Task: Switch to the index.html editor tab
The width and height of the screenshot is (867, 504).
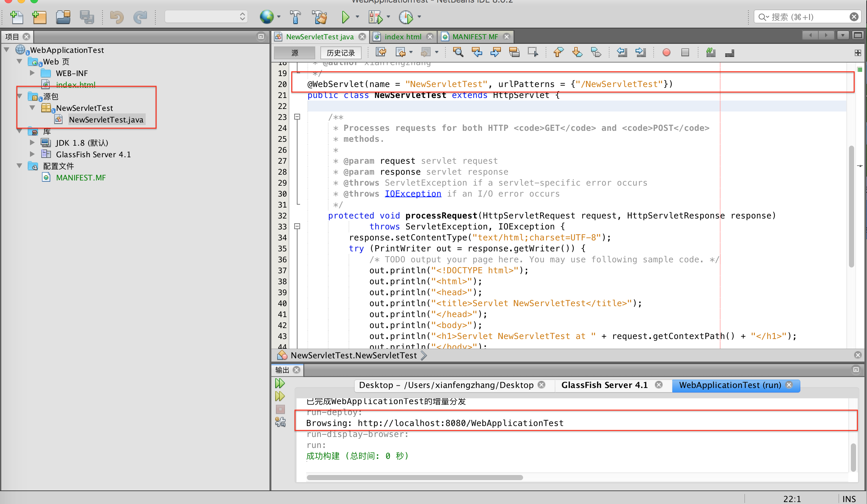Action: (403, 36)
